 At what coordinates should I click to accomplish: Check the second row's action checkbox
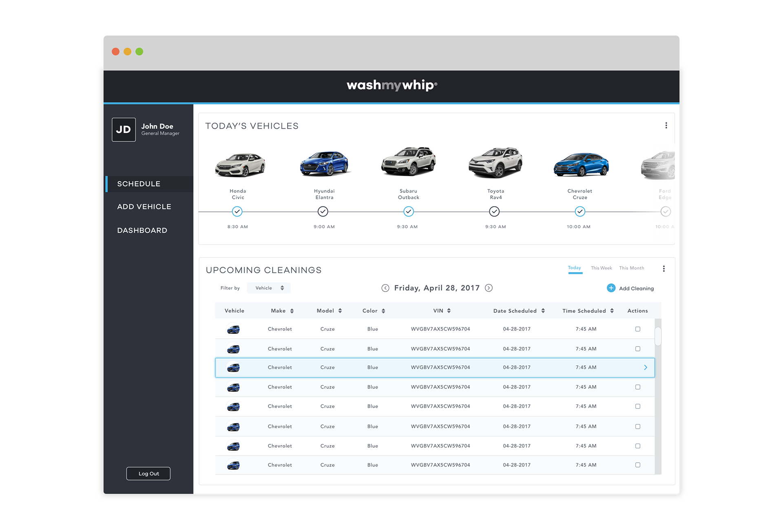tap(638, 349)
